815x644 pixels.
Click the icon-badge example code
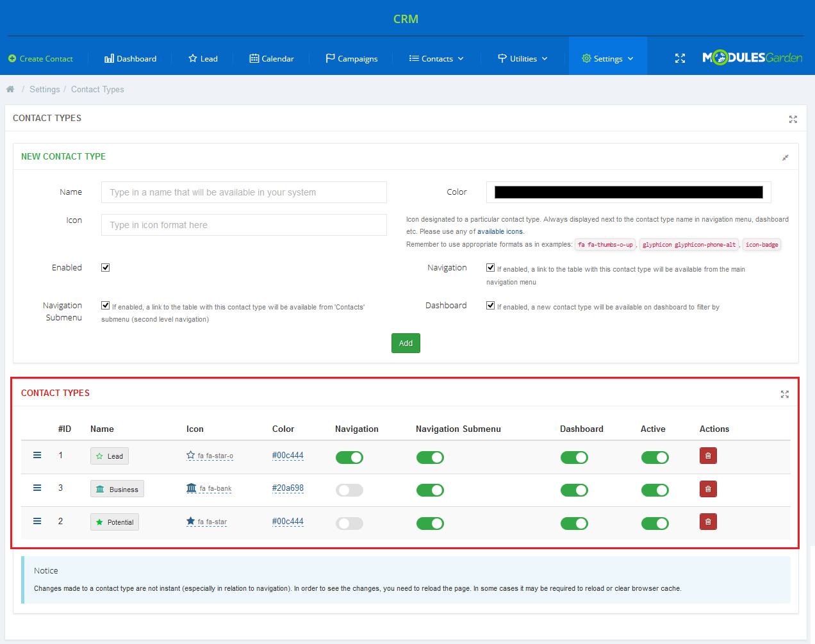(x=762, y=245)
